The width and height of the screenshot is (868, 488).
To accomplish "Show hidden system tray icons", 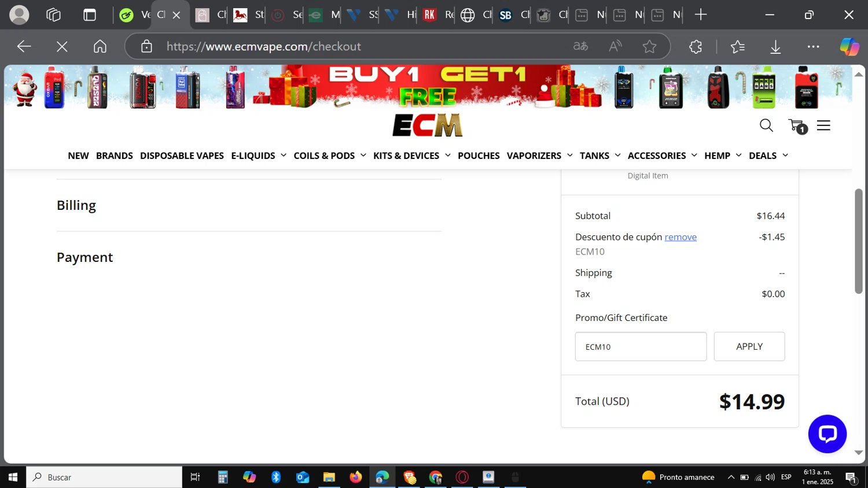I will (x=731, y=477).
